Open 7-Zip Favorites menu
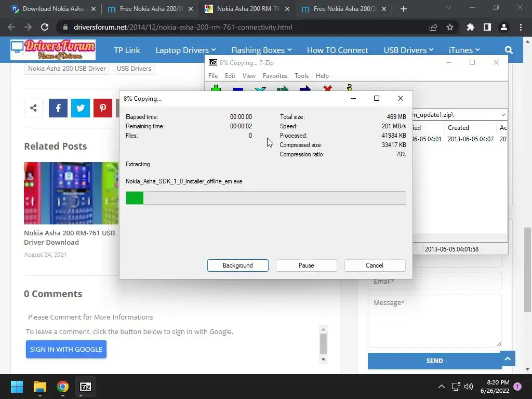Viewport: 532px width, 399px height. click(x=275, y=76)
